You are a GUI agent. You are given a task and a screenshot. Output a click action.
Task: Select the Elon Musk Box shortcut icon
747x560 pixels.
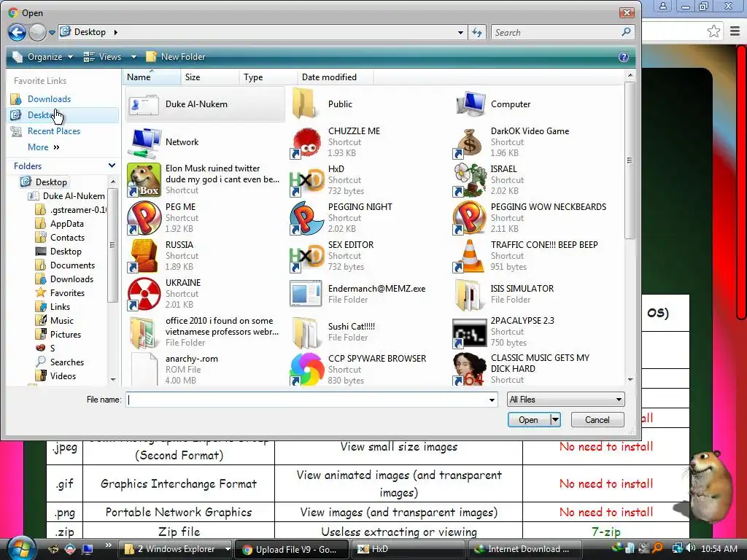coord(144,180)
